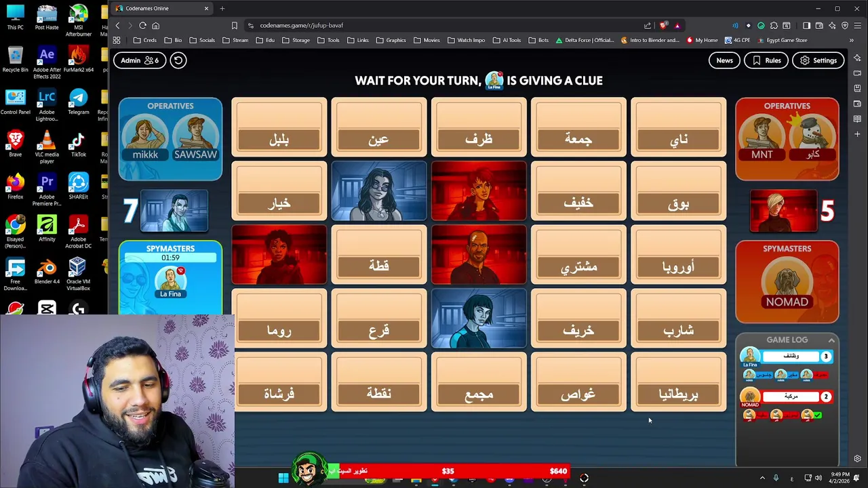Screen dimensions: 868x488
Task: Select the عين word card
Action: (378, 127)
